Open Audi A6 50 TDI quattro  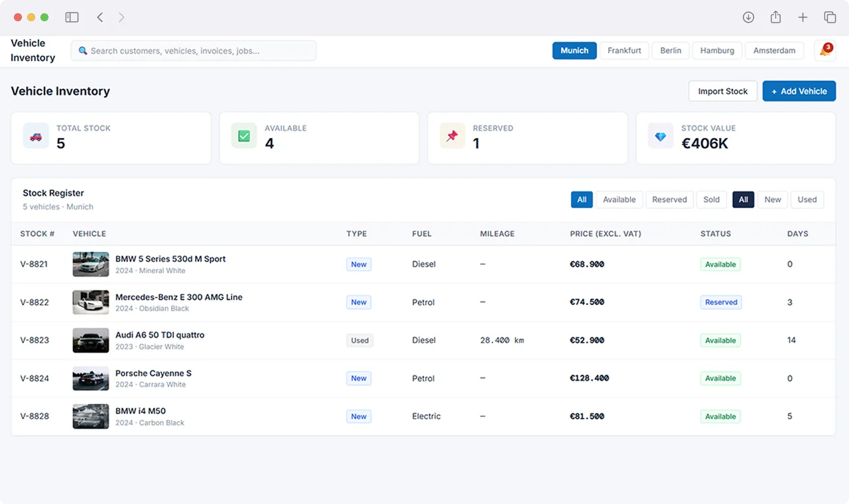coord(160,335)
